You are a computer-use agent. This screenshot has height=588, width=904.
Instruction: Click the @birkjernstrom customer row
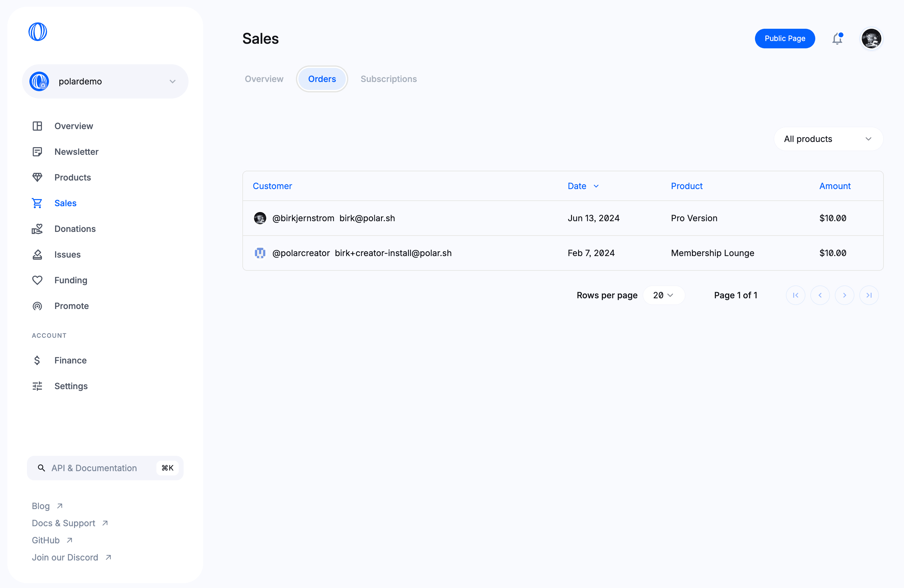click(563, 217)
